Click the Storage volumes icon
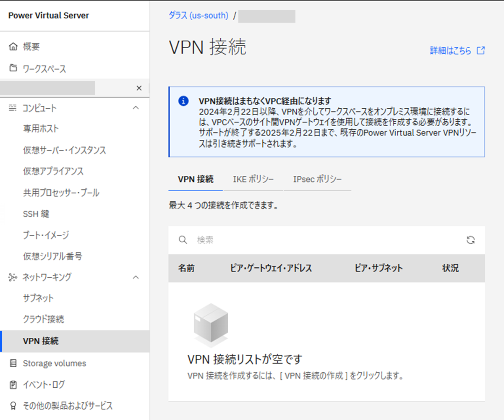 [13, 363]
